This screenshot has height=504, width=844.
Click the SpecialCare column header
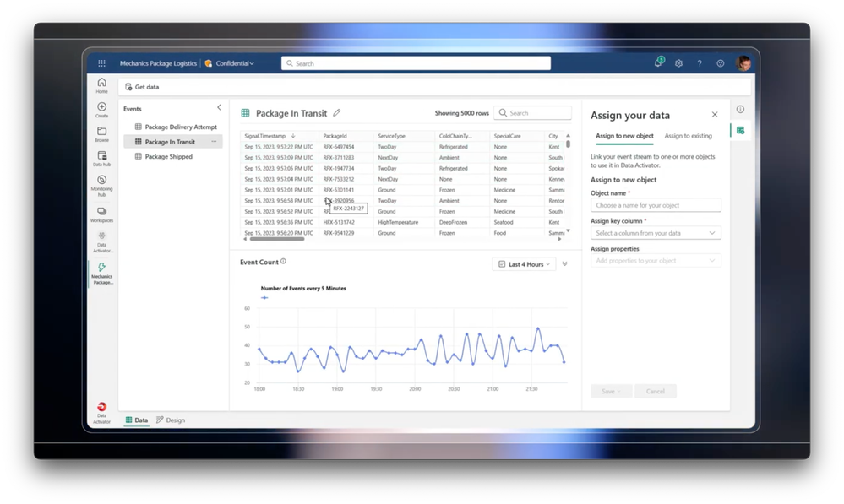507,136
